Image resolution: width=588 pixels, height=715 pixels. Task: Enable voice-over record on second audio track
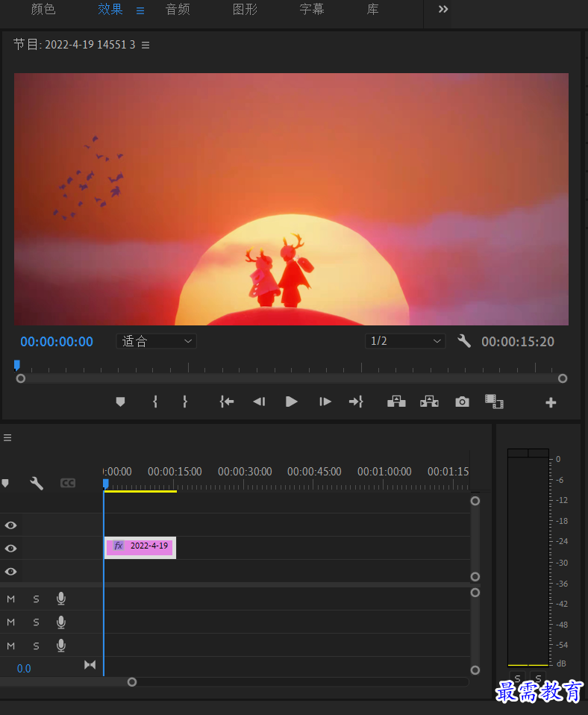pyautogui.click(x=61, y=622)
